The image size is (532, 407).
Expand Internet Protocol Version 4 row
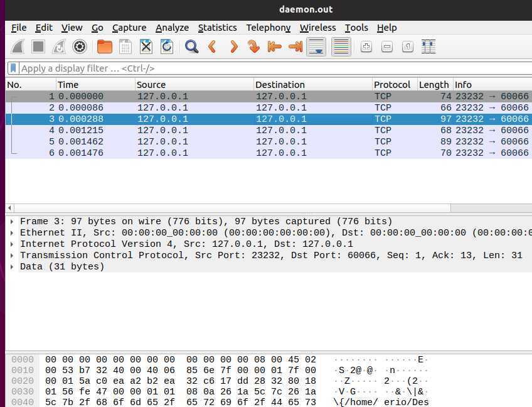tap(12, 244)
